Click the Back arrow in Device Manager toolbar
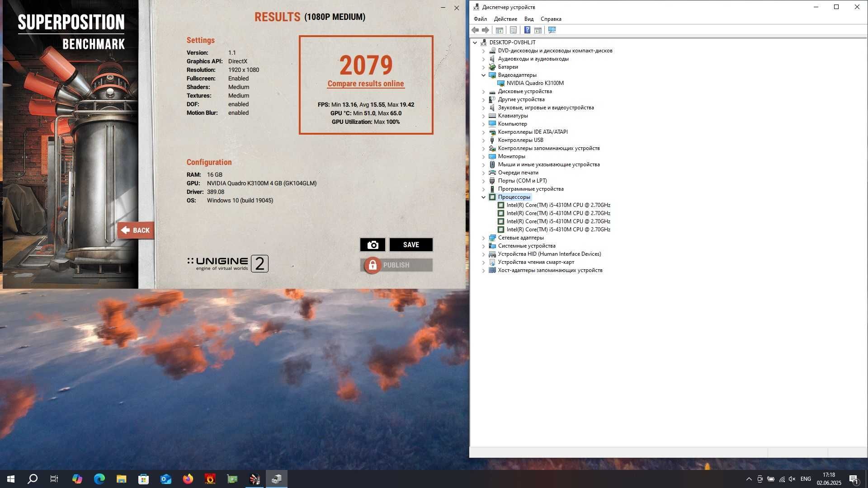 475,30
